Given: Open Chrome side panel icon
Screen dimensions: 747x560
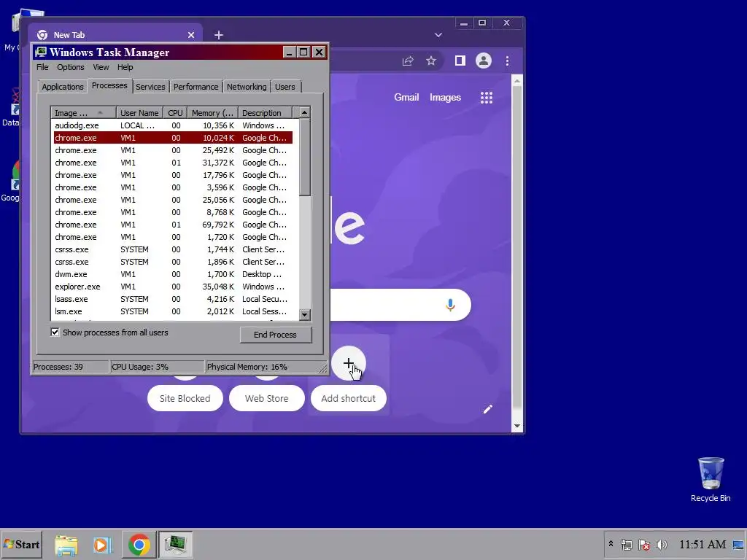Looking at the screenshot, I should point(460,61).
